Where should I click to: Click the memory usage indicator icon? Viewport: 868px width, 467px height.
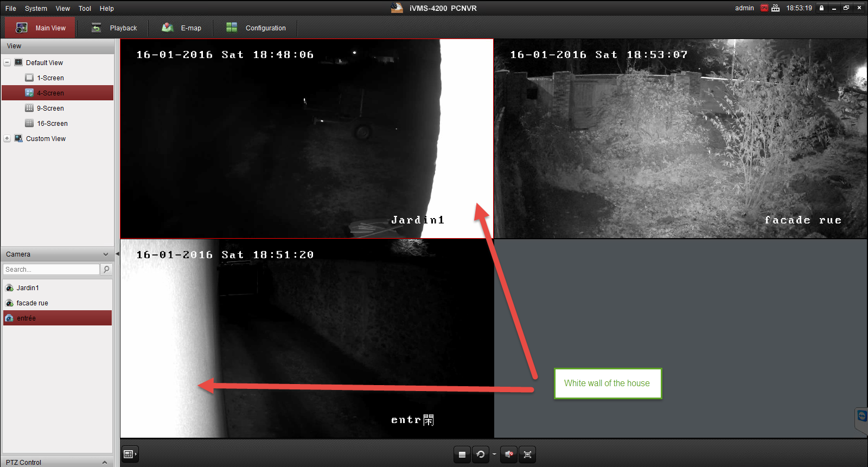point(776,8)
